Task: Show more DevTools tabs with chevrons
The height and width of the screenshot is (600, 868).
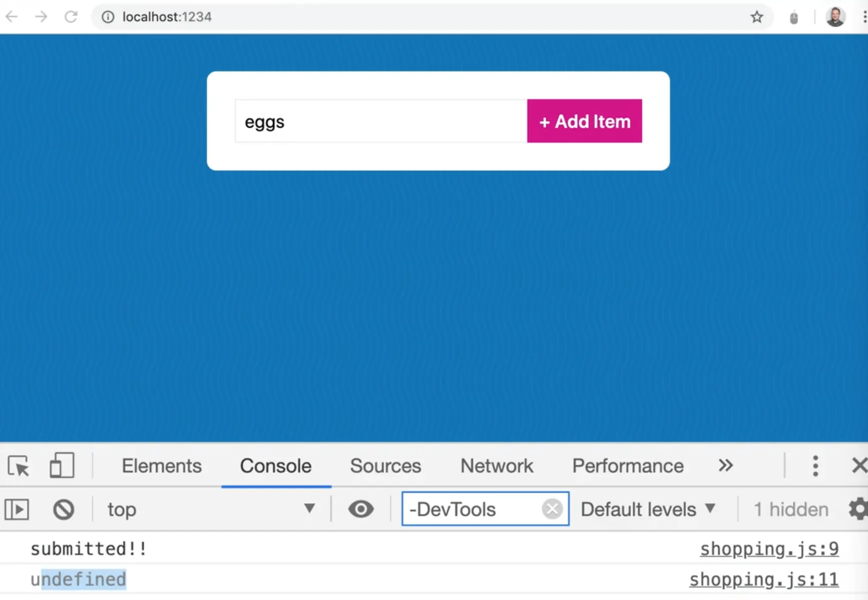Action: [725, 466]
